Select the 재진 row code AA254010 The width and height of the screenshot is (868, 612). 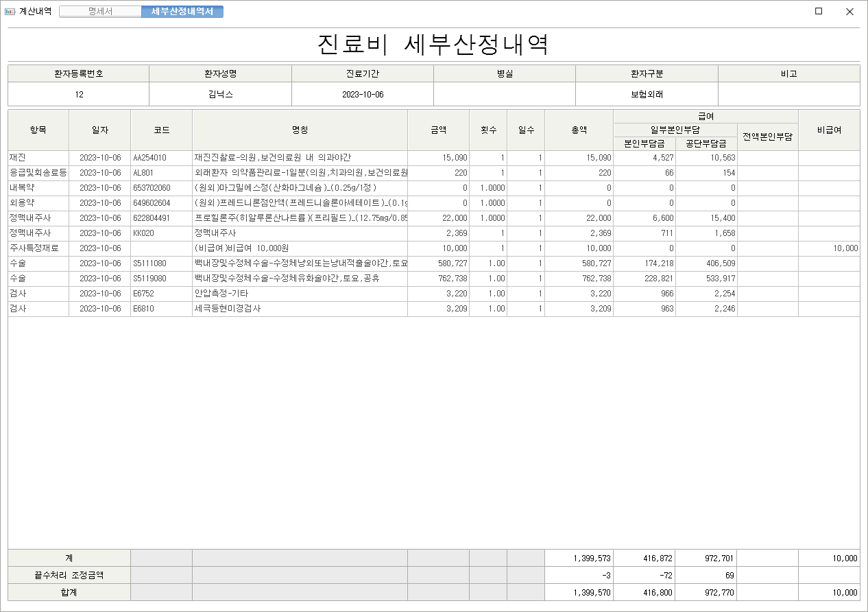click(149, 158)
